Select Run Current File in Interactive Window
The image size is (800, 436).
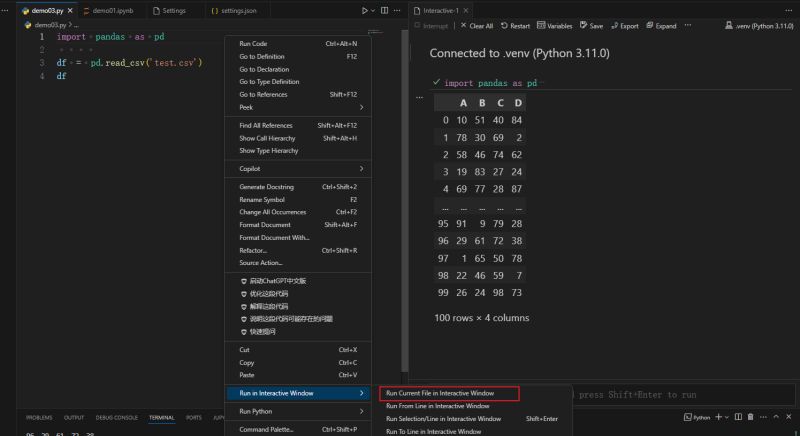click(449, 393)
